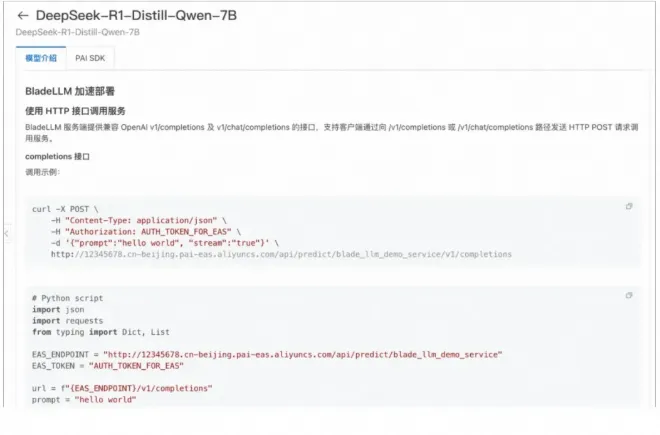Image resolution: width=660 pixels, height=435 pixels.
Task: Click the EAS_TOKEN assignment line
Action: coord(108,366)
